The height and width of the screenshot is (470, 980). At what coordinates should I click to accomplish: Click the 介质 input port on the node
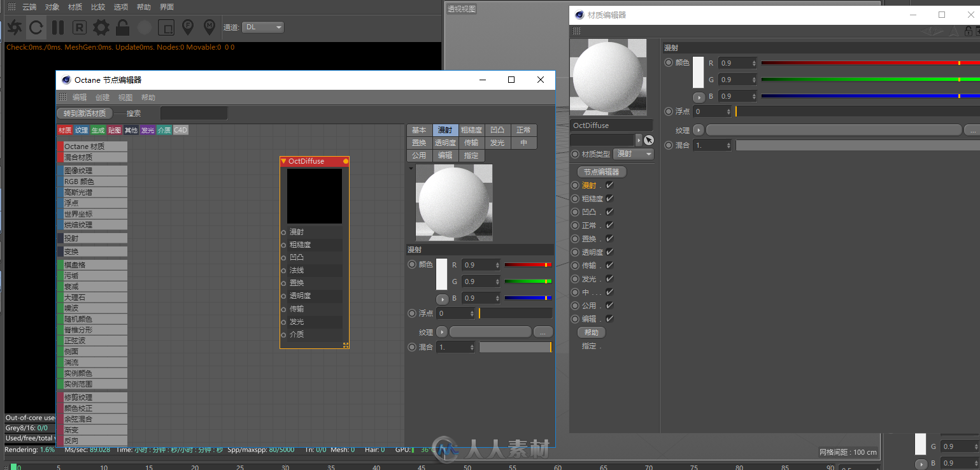point(284,334)
